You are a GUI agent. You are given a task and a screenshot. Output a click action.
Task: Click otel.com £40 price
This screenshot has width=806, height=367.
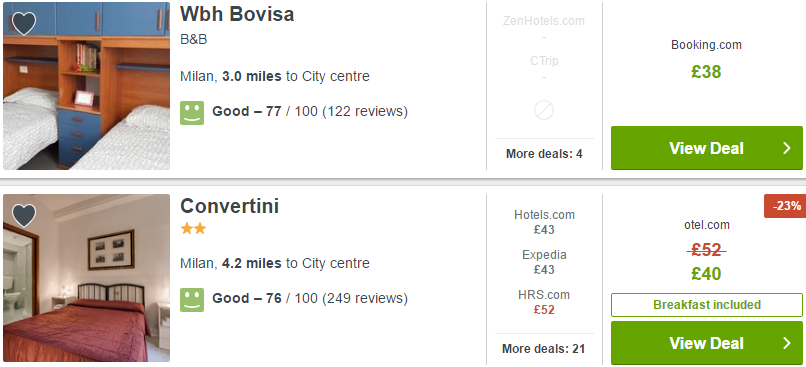coord(706,273)
